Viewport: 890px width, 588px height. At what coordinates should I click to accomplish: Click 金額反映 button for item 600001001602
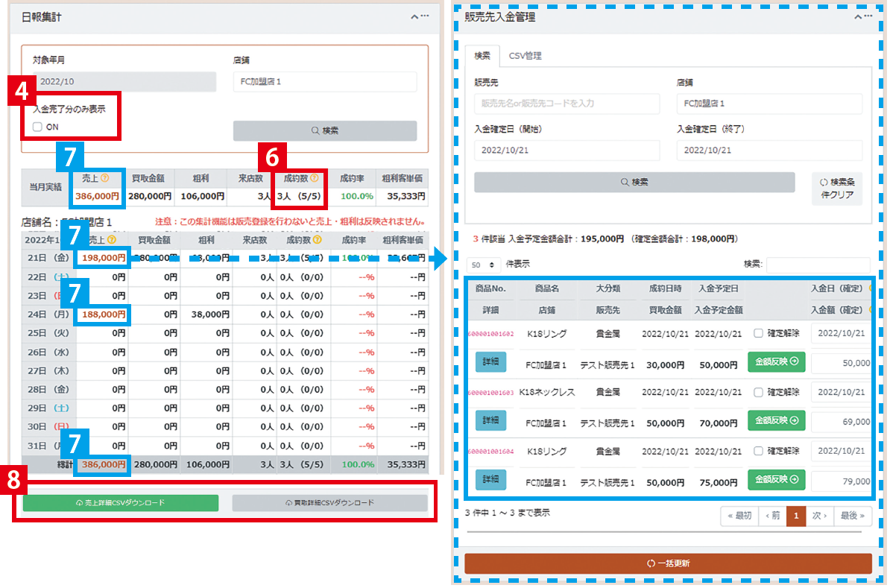pyautogui.click(x=776, y=361)
